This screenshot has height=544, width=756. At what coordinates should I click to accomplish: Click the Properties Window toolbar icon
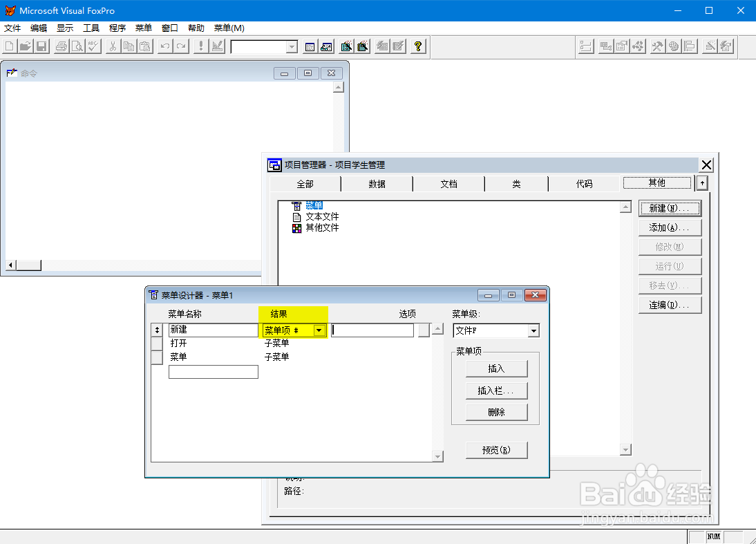point(621,46)
